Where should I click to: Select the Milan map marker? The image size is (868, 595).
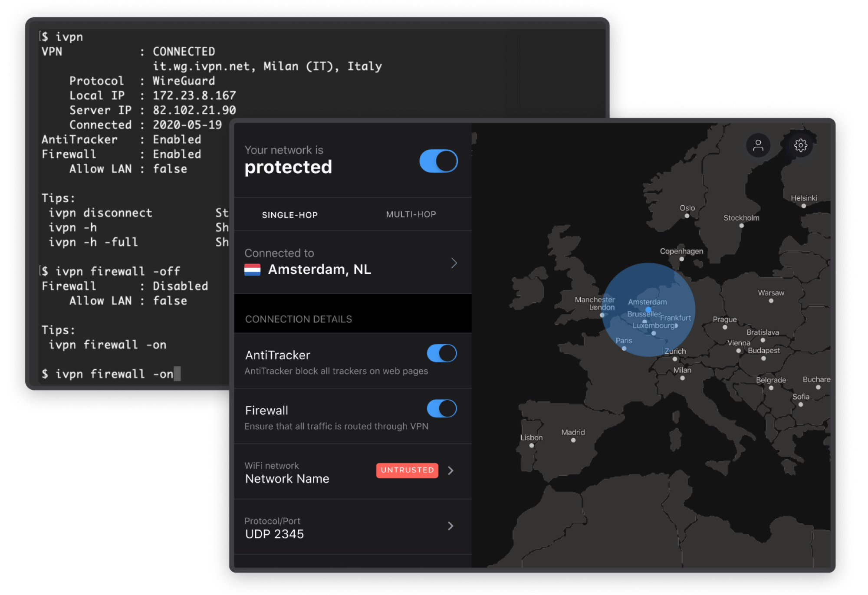(682, 378)
